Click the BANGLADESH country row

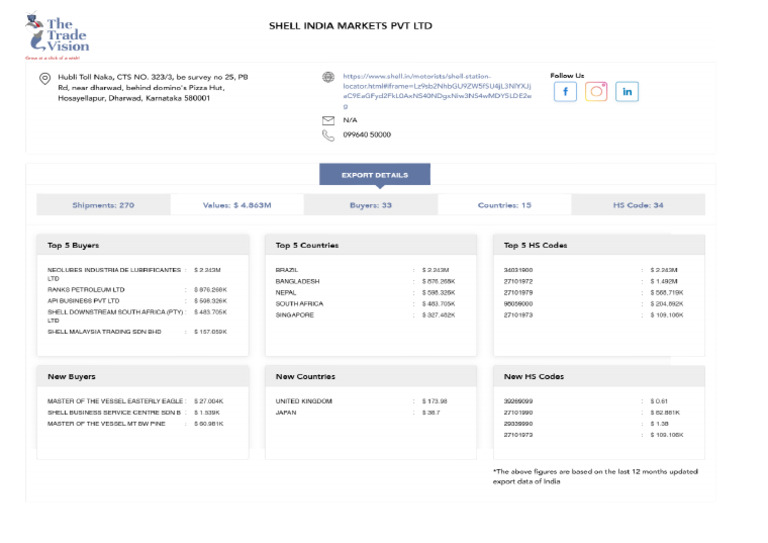(x=365, y=282)
